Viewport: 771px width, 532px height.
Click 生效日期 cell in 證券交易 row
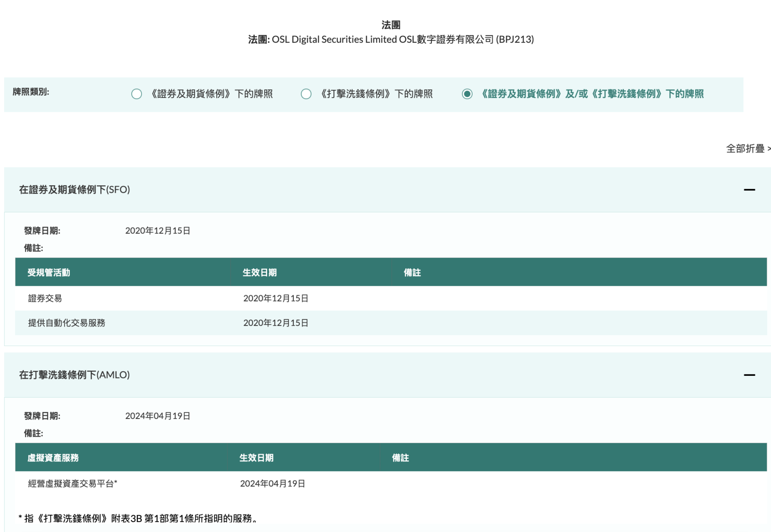coord(276,298)
